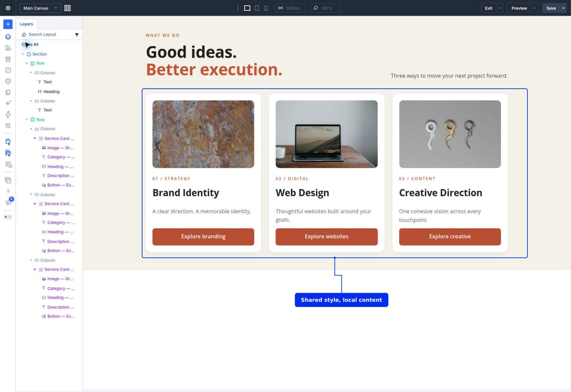Open the Exit dropdown arrow
Screen dimensions: 571x392
[x=500, y=8]
